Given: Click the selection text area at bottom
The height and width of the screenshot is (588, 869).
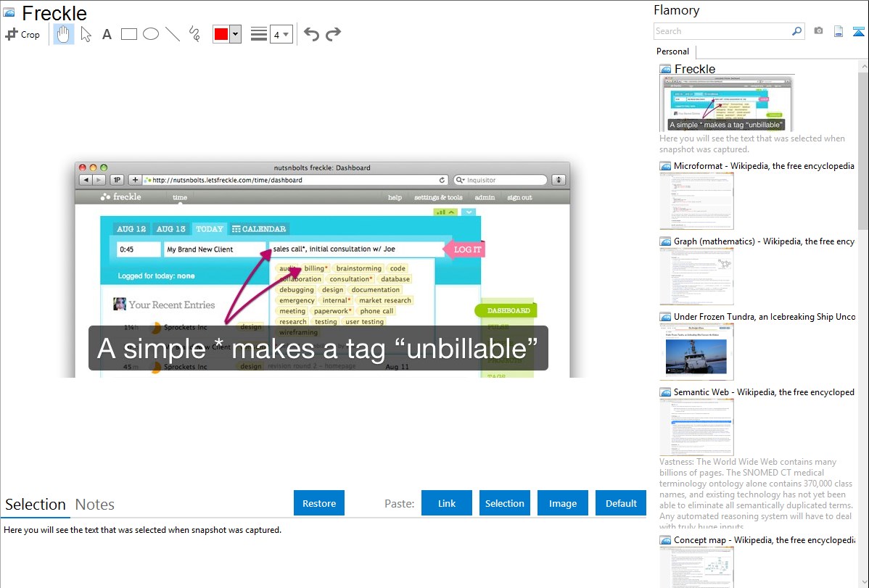Looking at the screenshot, I should [x=324, y=552].
